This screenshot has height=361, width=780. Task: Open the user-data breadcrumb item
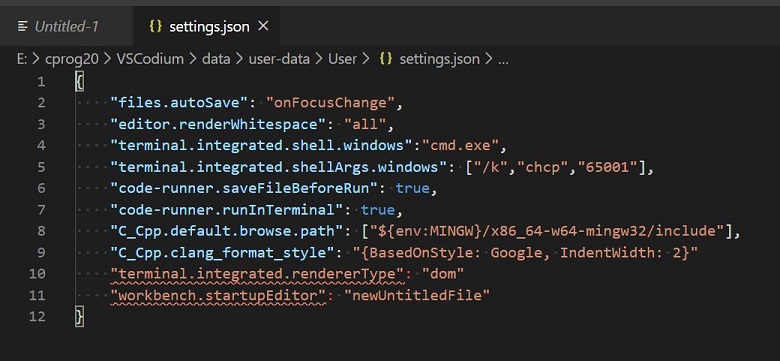pos(279,59)
